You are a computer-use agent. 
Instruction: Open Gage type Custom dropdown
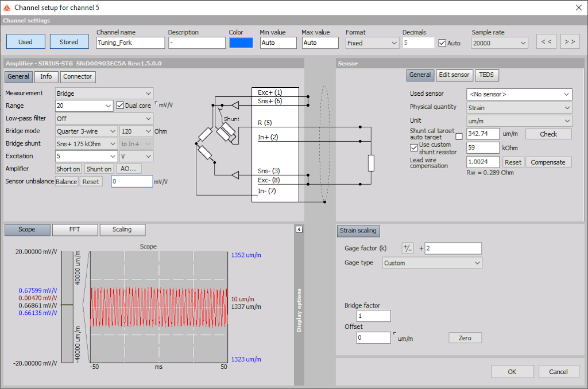[x=432, y=263]
